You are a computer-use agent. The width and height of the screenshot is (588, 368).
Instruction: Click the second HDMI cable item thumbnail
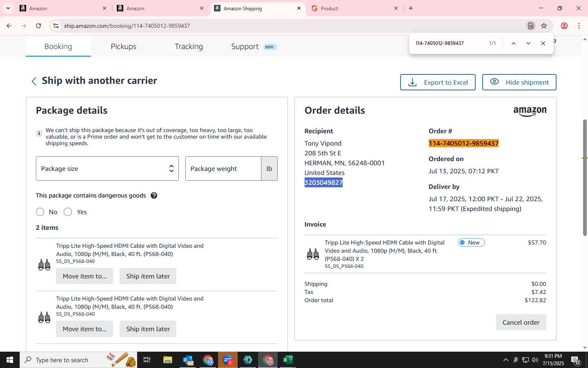coord(44,318)
